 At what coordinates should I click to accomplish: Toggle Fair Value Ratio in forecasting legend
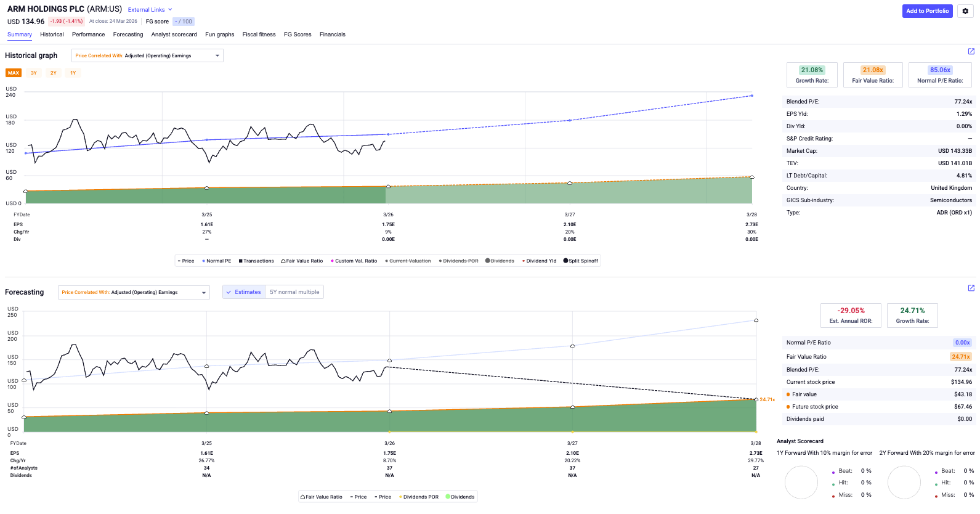(x=322, y=497)
